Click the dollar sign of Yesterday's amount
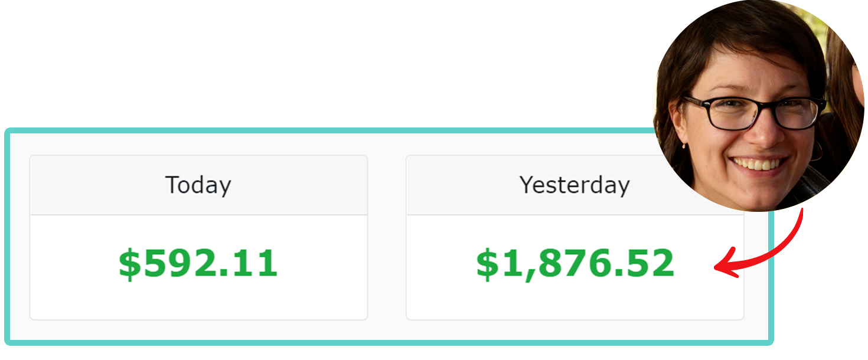Viewport: 868px width, 360px height. (488, 264)
